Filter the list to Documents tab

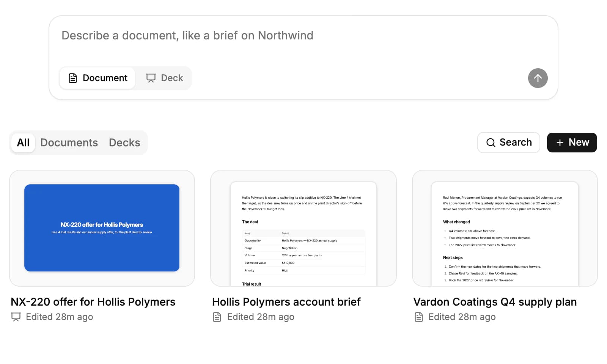coord(69,143)
